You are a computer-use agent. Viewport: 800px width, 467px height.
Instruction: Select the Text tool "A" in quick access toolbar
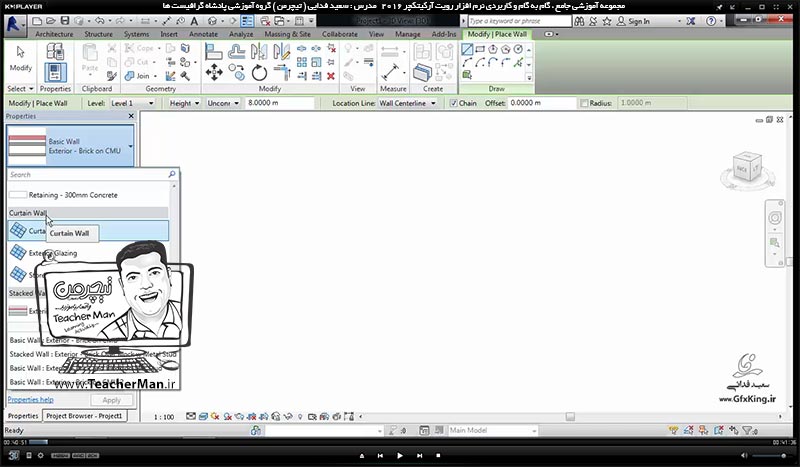click(x=194, y=21)
